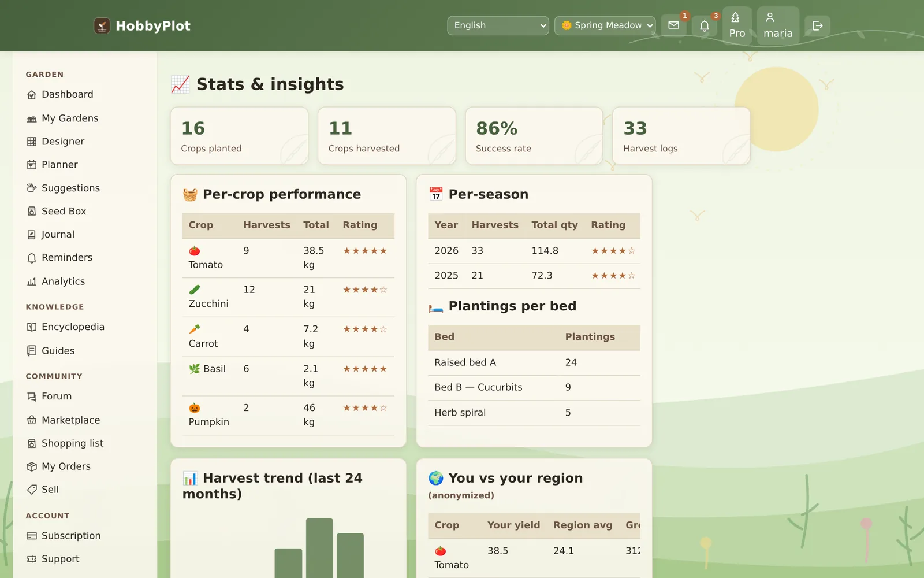Click the Pumpkin crop row
The height and width of the screenshot is (578, 924).
tap(288, 415)
